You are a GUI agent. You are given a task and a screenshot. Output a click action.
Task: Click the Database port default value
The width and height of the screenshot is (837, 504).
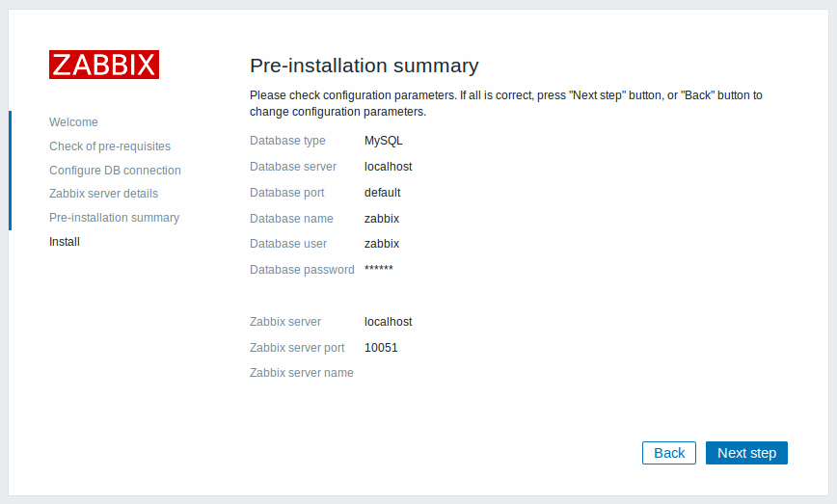(382, 193)
